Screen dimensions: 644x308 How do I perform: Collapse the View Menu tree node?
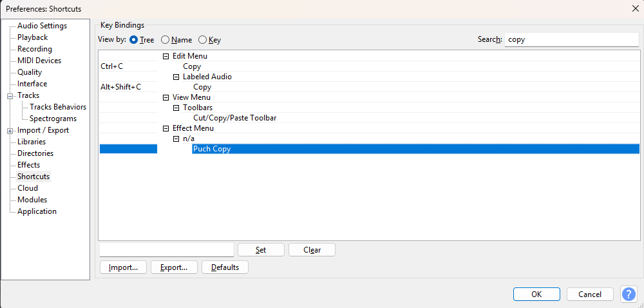click(166, 97)
